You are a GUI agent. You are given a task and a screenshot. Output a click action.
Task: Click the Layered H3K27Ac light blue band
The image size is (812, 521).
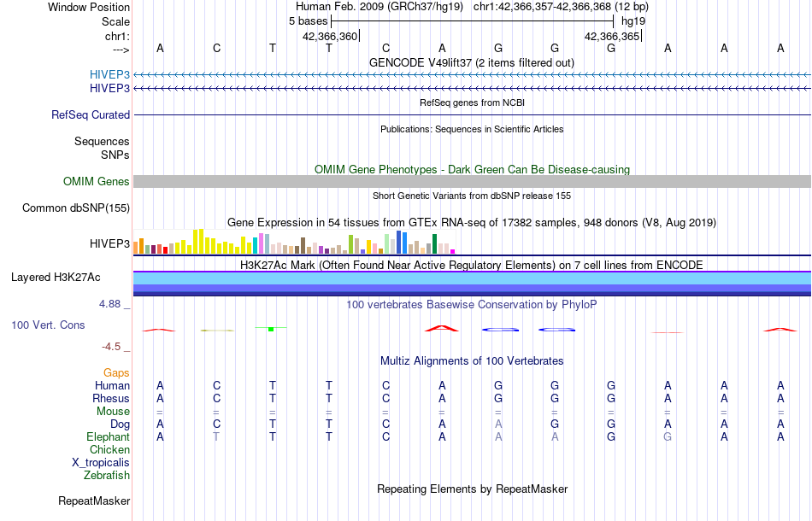(x=473, y=278)
